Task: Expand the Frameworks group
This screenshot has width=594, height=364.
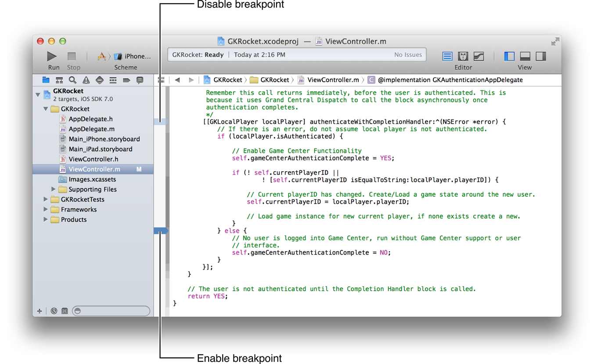Action: click(46, 209)
